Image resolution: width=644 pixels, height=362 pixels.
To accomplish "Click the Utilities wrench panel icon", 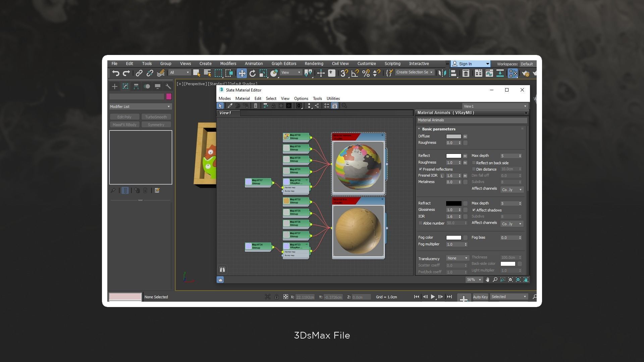I will [168, 86].
